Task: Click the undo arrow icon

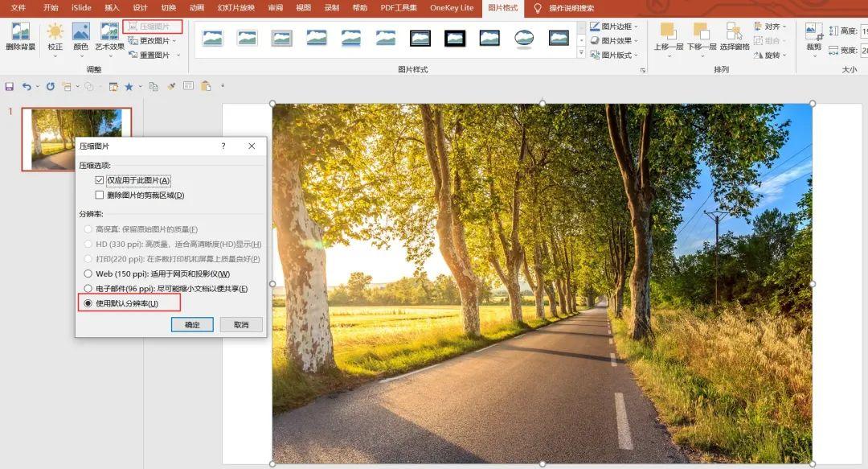Action: coord(27,87)
